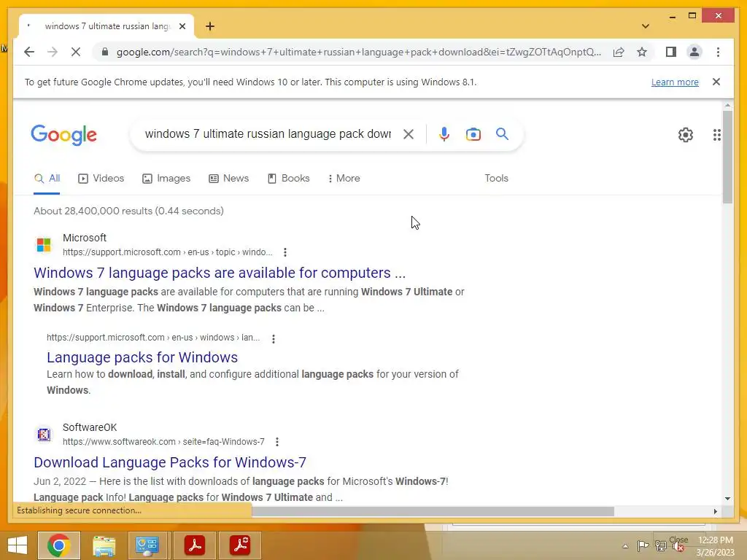Click the scroll down arrow
The height and width of the screenshot is (560, 747).
(727, 499)
